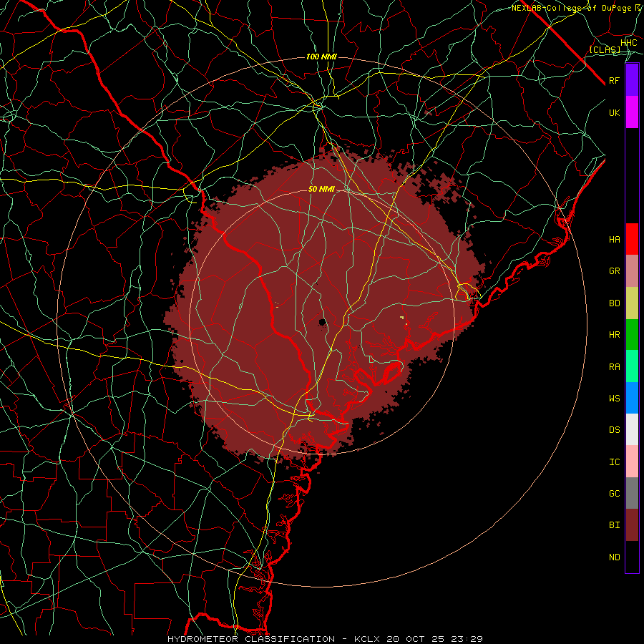Screen dimensions: 644x644
Task: Click the GR legend label
Action: [615, 271]
